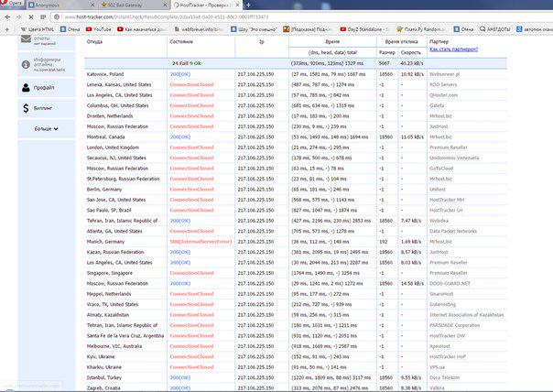Click the Almaty, Kazakhstan location cell
The image size is (553, 392).
coord(107,315)
